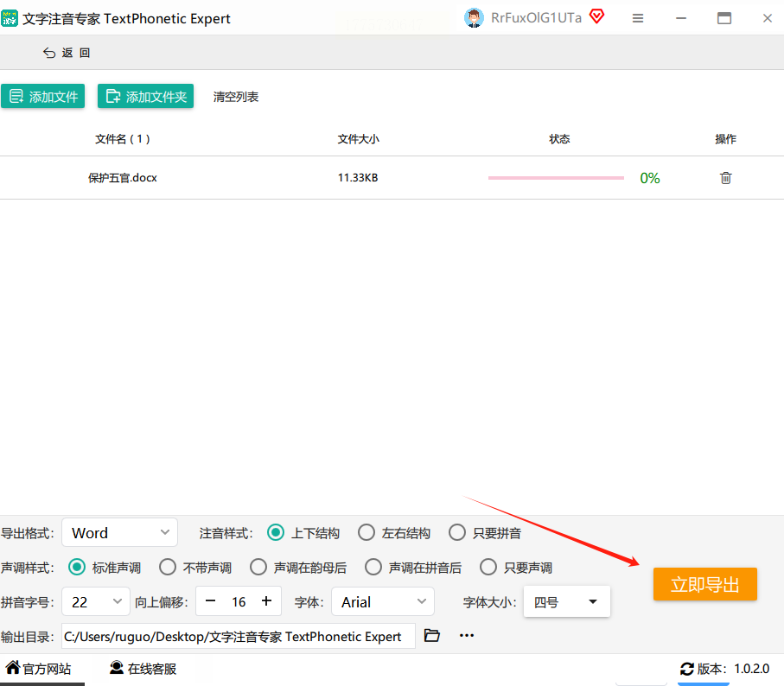Click the orange 立即导出 button
This screenshot has height=686, width=784.
pyautogui.click(x=705, y=584)
